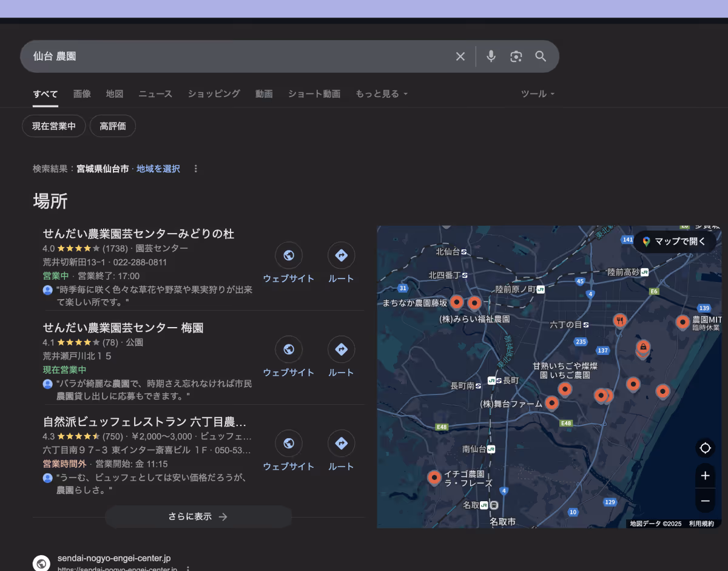Click the restaurant fork-knife map pin
This screenshot has width=728, height=571.
point(619,320)
